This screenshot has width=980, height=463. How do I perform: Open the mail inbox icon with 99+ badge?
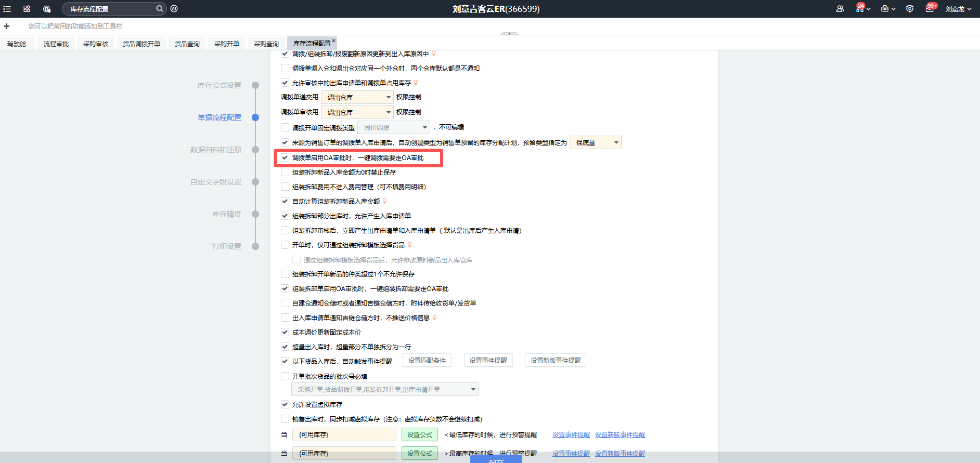coord(930,9)
